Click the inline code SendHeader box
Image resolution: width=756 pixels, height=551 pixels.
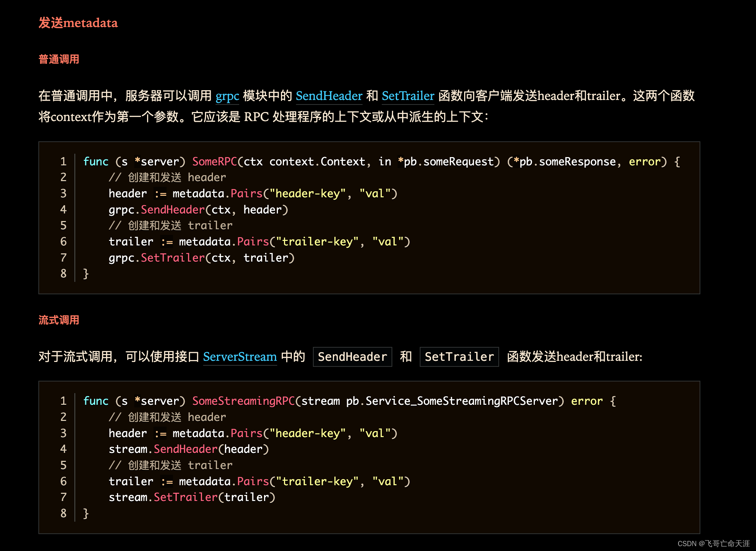(x=352, y=357)
